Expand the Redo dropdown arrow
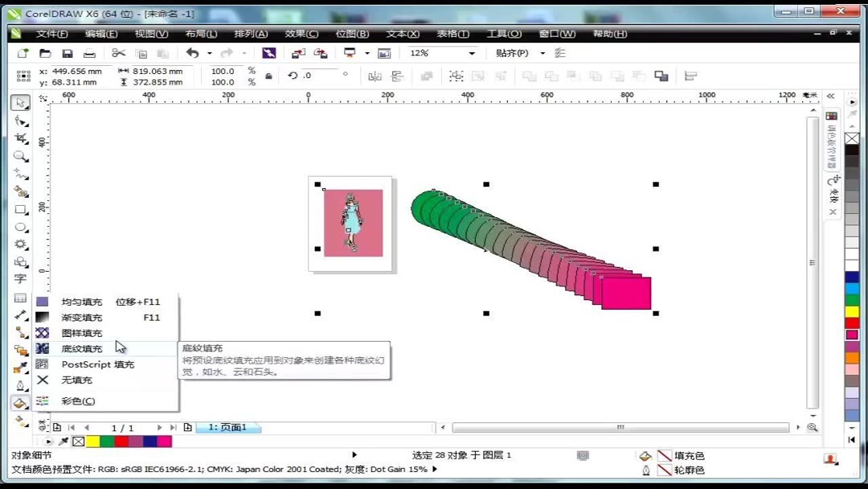The height and width of the screenshot is (489, 868). [x=245, y=52]
